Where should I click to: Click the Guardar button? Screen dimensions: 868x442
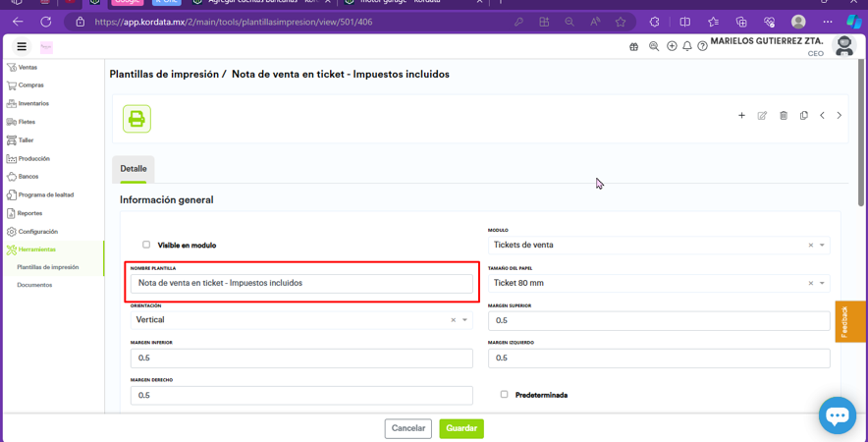tap(461, 428)
